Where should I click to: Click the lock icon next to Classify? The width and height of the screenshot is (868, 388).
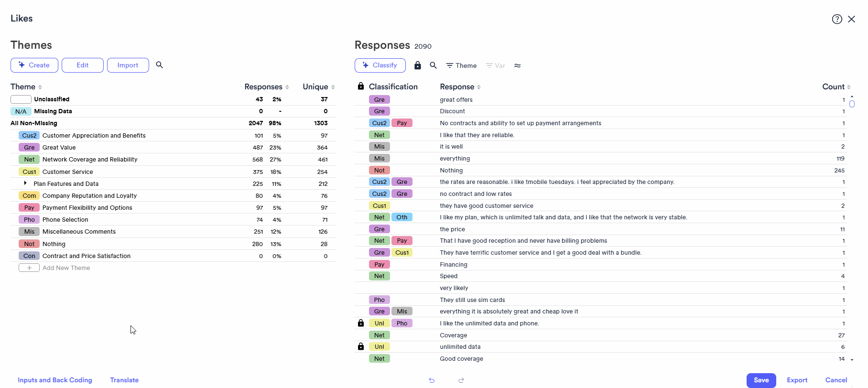point(417,65)
